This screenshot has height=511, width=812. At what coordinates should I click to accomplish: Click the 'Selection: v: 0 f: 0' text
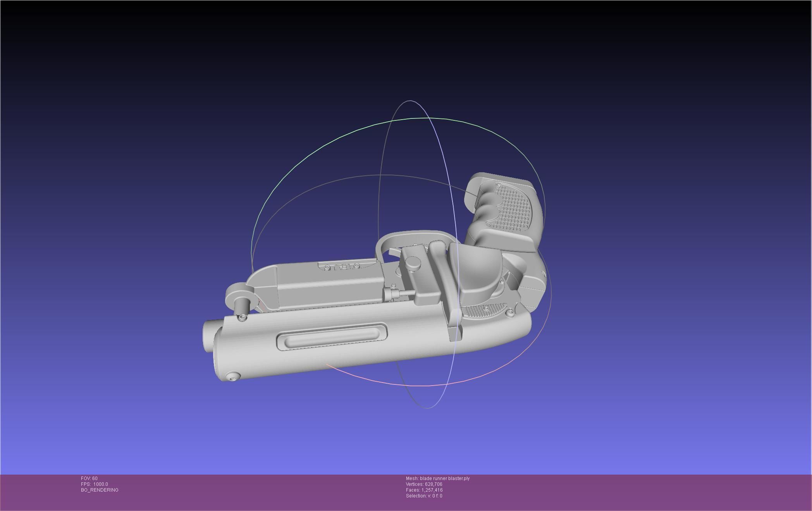[424, 496]
